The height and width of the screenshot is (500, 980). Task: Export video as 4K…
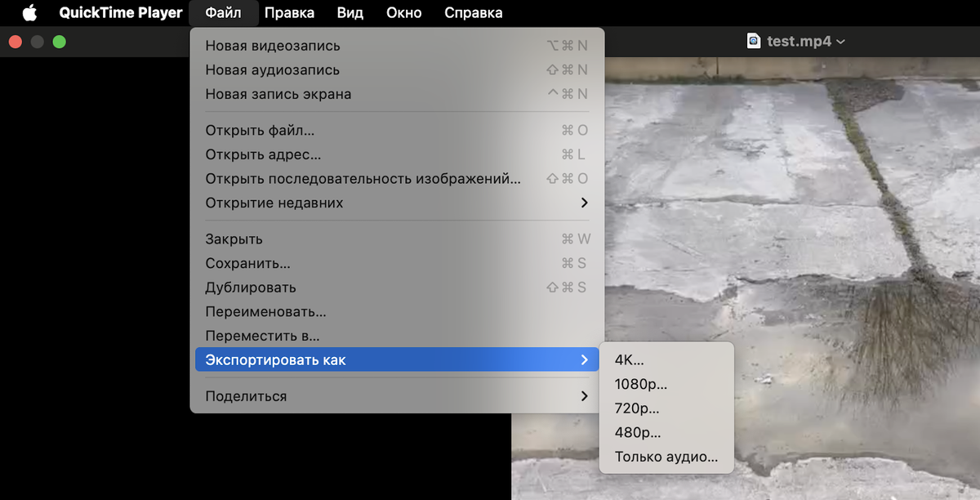click(x=667, y=359)
